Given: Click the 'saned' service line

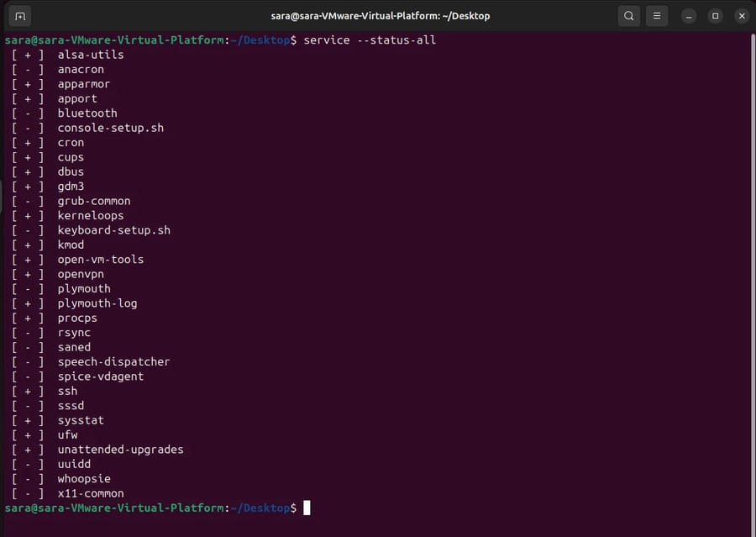Looking at the screenshot, I should 51,347.
